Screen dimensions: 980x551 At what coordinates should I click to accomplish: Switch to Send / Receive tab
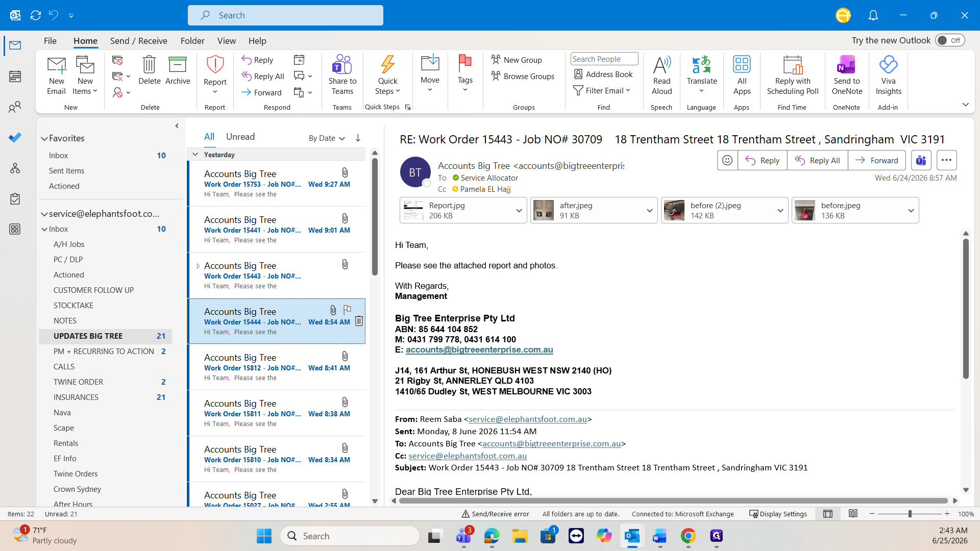(138, 41)
